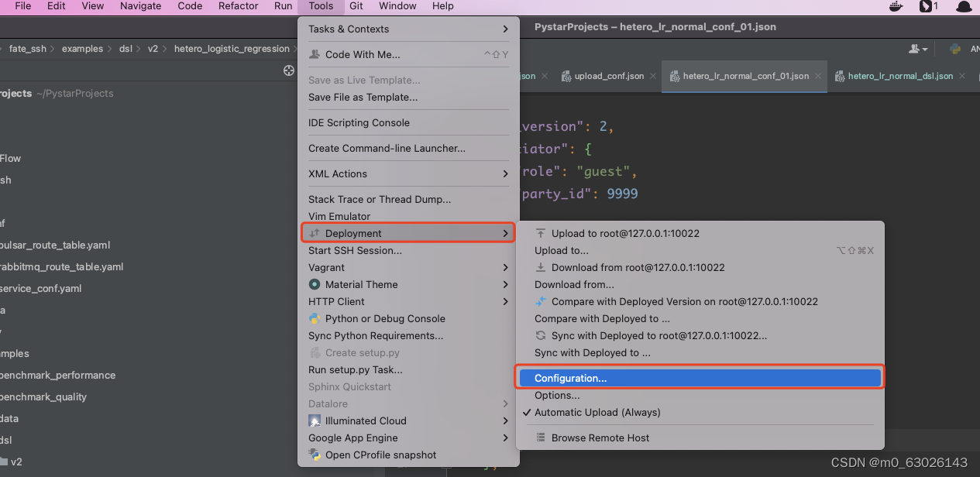Select Upload to... menu entry

coord(700,250)
